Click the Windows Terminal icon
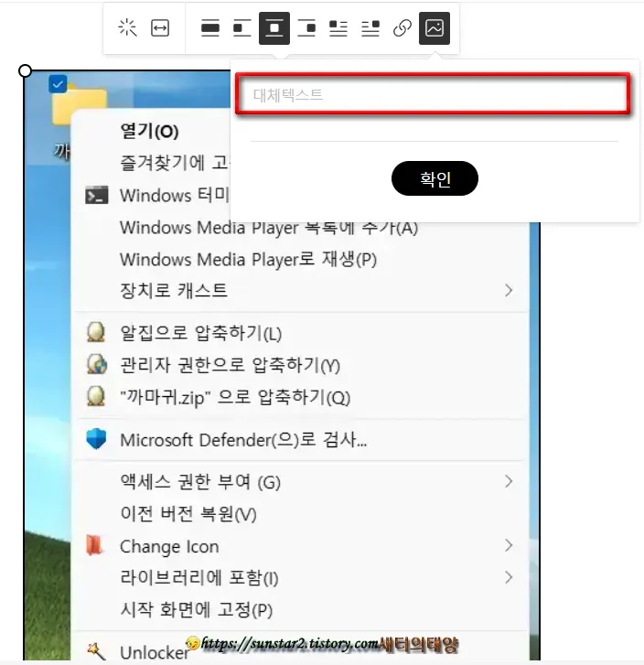The height and width of the screenshot is (665, 644). [x=97, y=195]
